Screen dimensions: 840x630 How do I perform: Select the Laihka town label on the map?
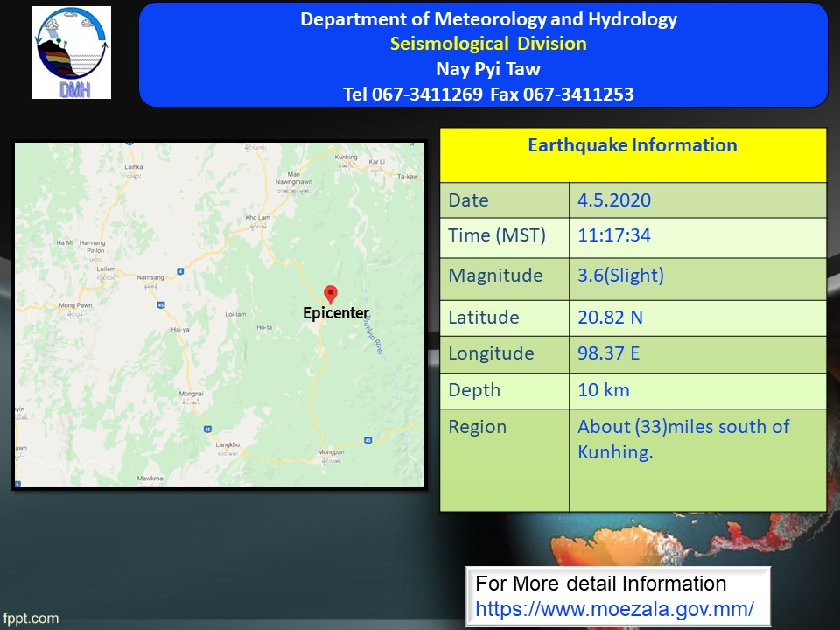click(x=133, y=166)
